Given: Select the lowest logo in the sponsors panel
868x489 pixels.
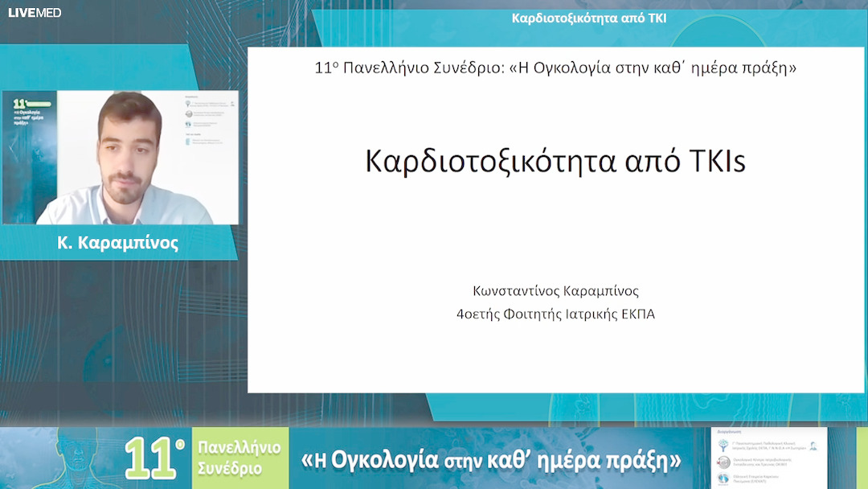Looking at the screenshot, I should [723, 478].
